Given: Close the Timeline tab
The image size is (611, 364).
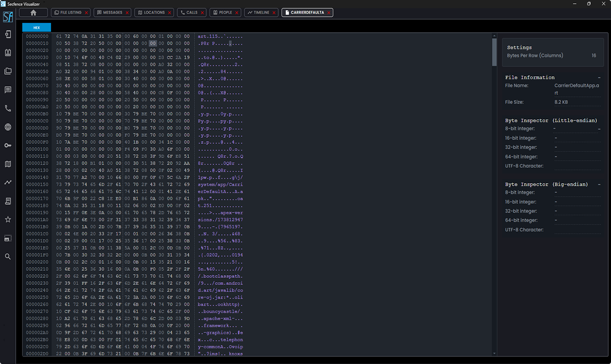Looking at the screenshot, I should [x=274, y=13].
